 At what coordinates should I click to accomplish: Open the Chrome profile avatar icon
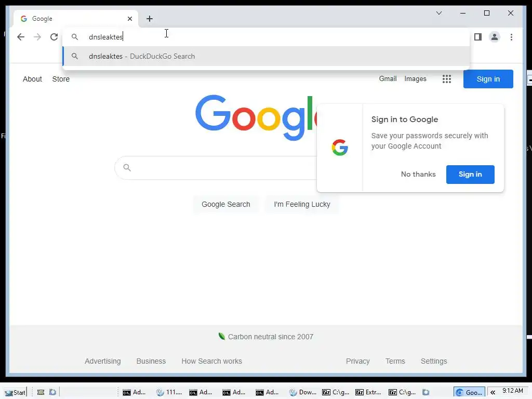495,37
